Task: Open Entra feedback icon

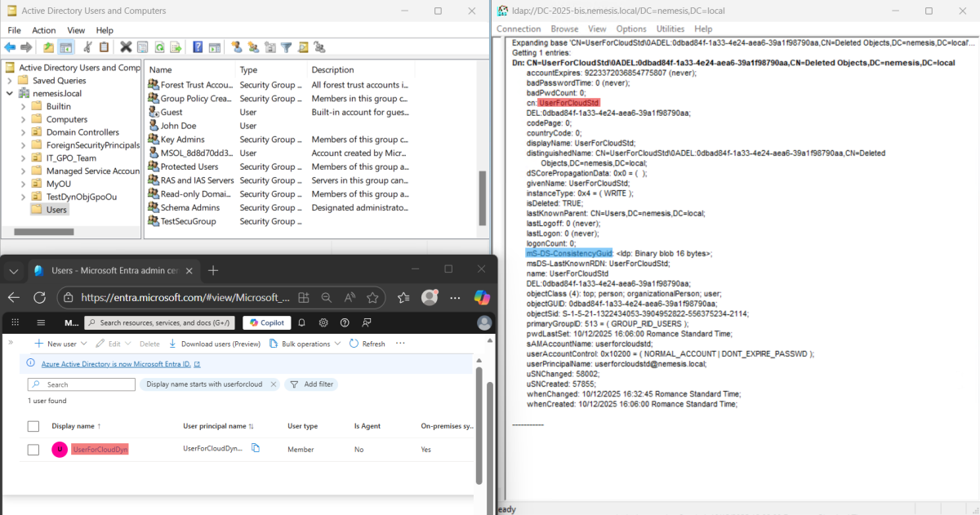Action: pyautogui.click(x=367, y=322)
